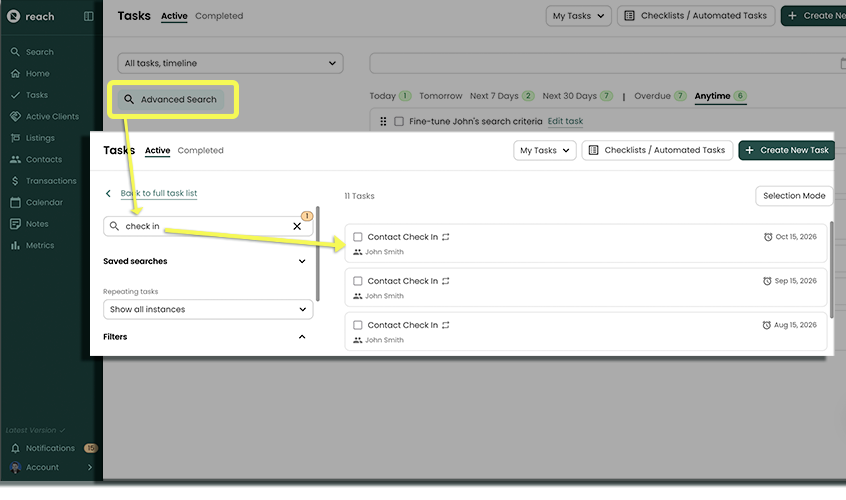The height and width of the screenshot is (500, 846).
Task: Switch to the Completed tab in the popup
Action: 200,151
